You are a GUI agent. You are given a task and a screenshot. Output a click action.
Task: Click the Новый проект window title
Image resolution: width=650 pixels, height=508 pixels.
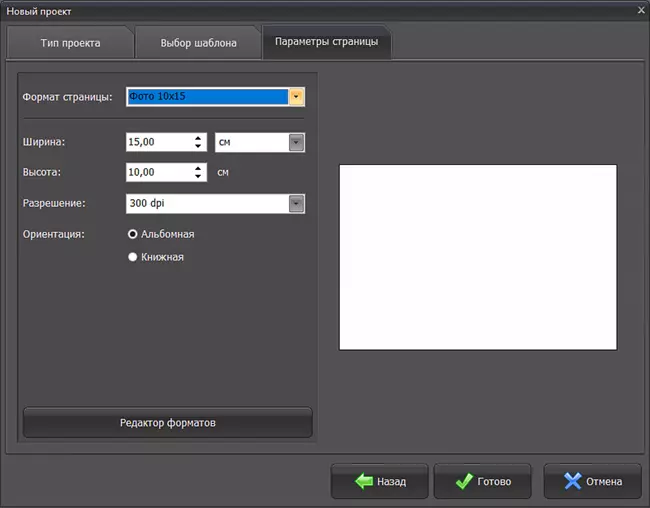point(39,12)
